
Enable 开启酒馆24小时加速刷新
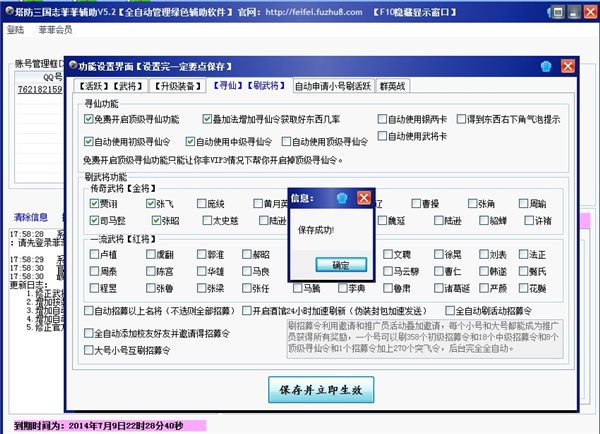(247, 310)
